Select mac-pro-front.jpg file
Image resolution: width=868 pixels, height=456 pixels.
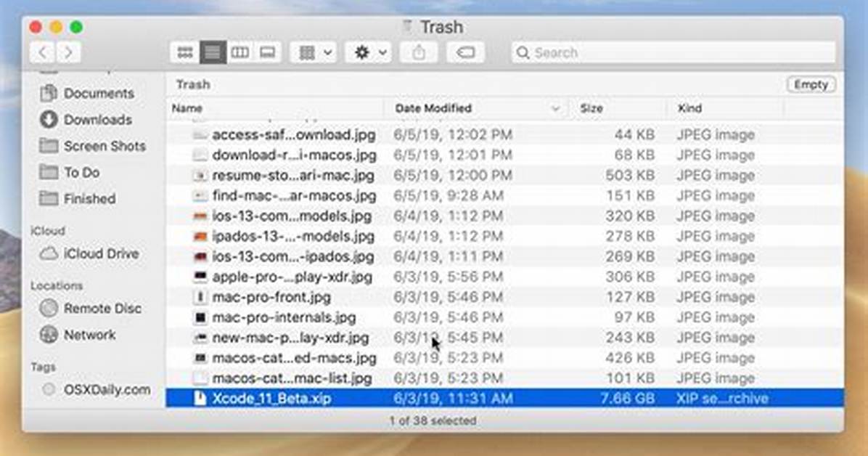pos(504,297)
